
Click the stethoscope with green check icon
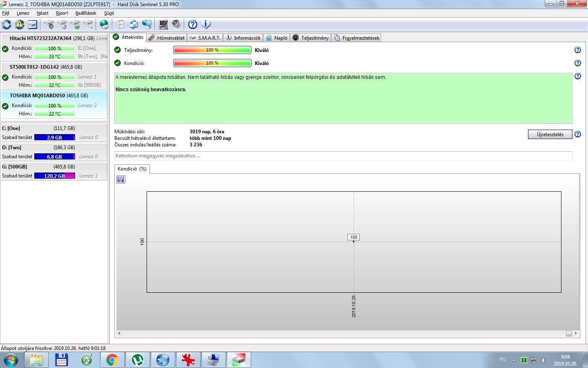pyautogui.click(x=75, y=25)
